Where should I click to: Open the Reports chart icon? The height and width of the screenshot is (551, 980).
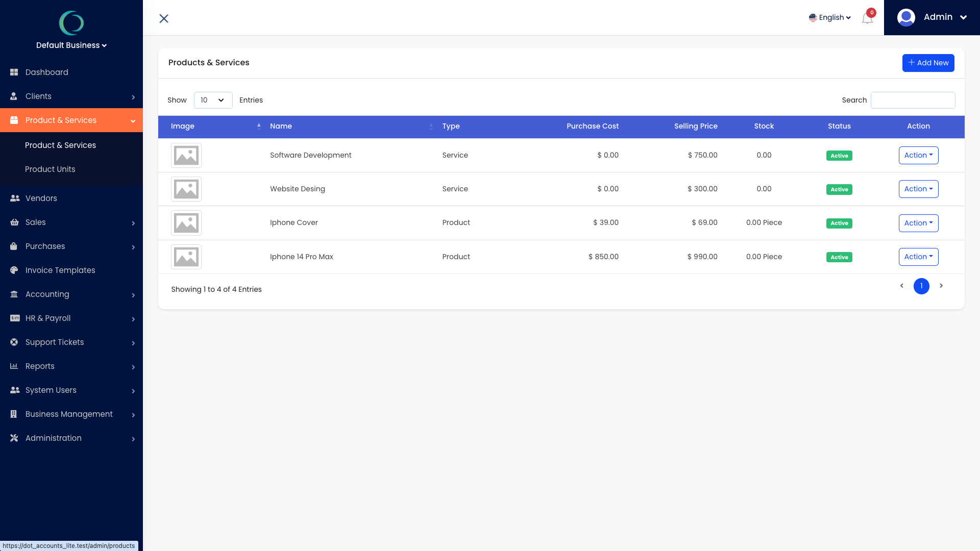click(x=14, y=366)
